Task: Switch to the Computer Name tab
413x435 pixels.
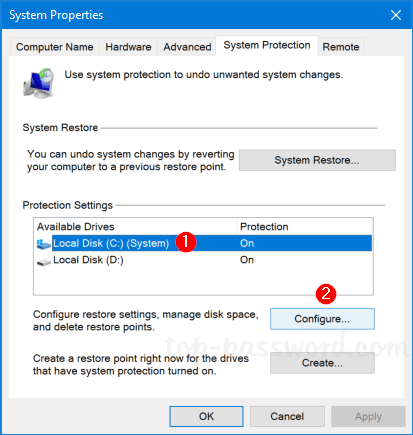Action: pyautogui.click(x=55, y=47)
